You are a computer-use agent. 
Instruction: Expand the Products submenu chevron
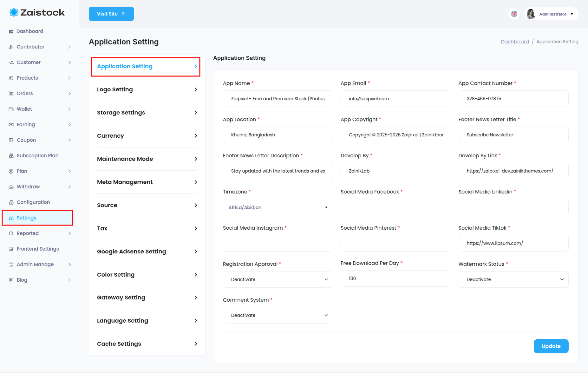[x=69, y=78]
